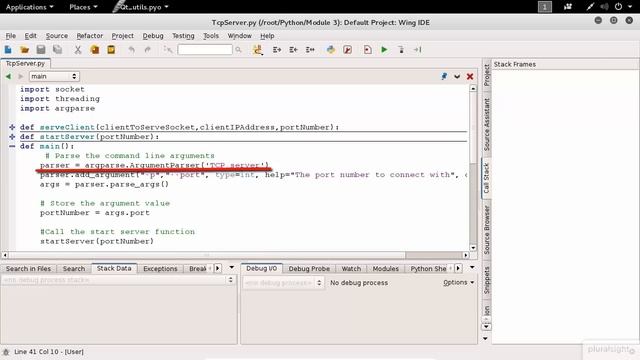This screenshot has height=360, width=640.
Task: Click the blue pin icon in editor
Action: (x=444, y=76)
